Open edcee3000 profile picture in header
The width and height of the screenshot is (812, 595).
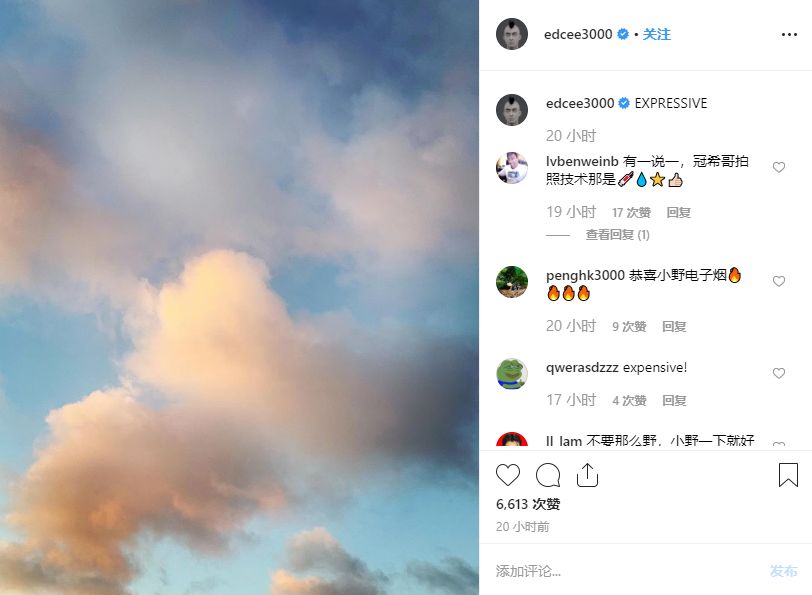point(512,34)
